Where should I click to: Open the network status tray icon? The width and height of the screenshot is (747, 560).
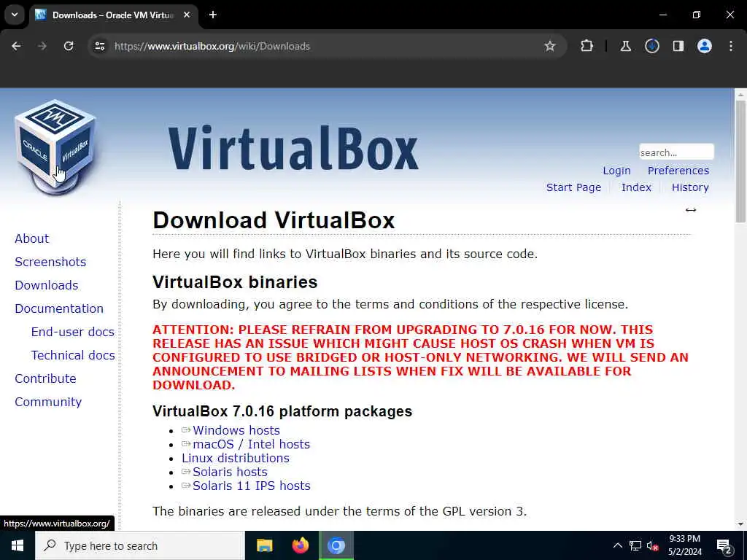click(x=635, y=545)
